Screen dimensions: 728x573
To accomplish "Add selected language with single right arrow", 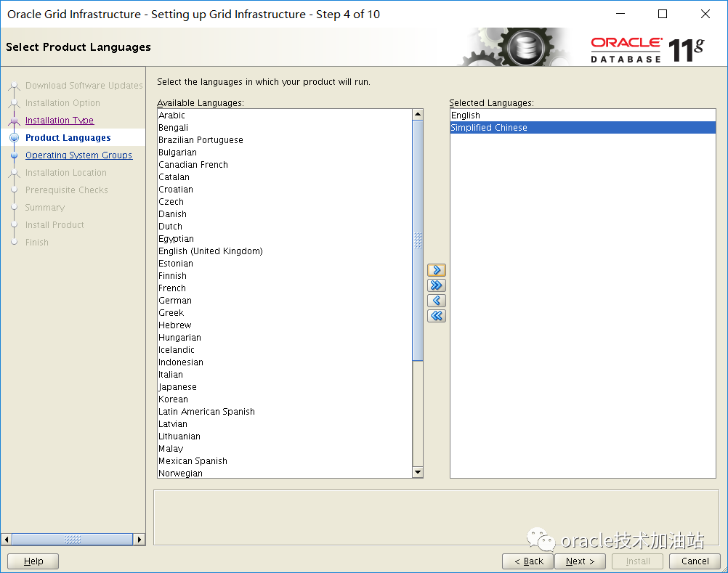I will click(436, 270).
